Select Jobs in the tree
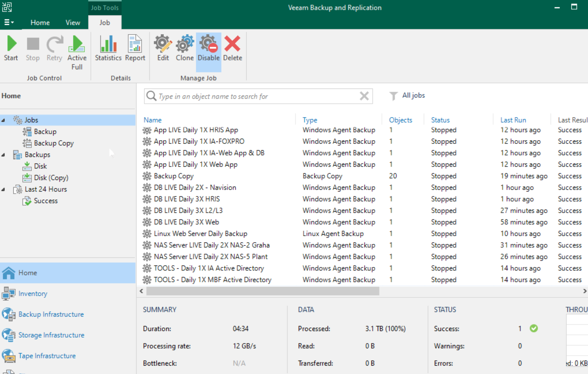 (31, 120)
